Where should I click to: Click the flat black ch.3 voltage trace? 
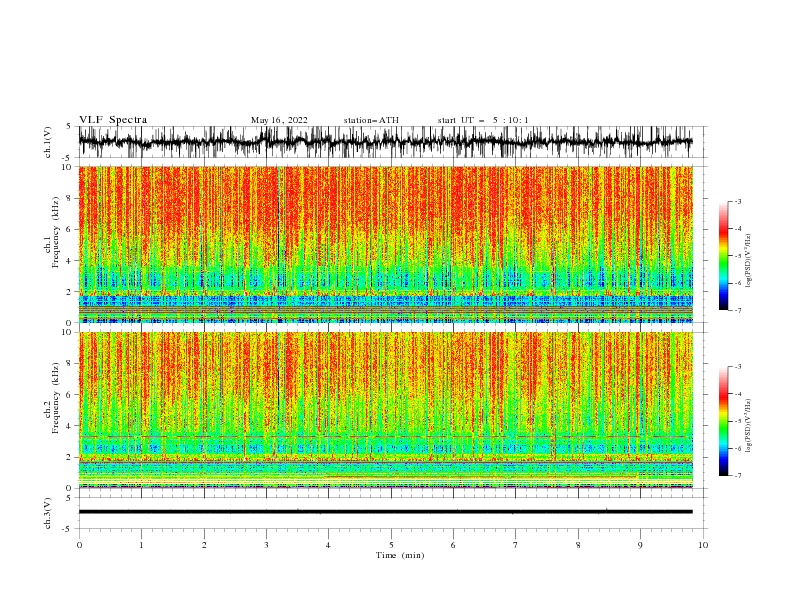pyautogui.click(x=385, y=512)
